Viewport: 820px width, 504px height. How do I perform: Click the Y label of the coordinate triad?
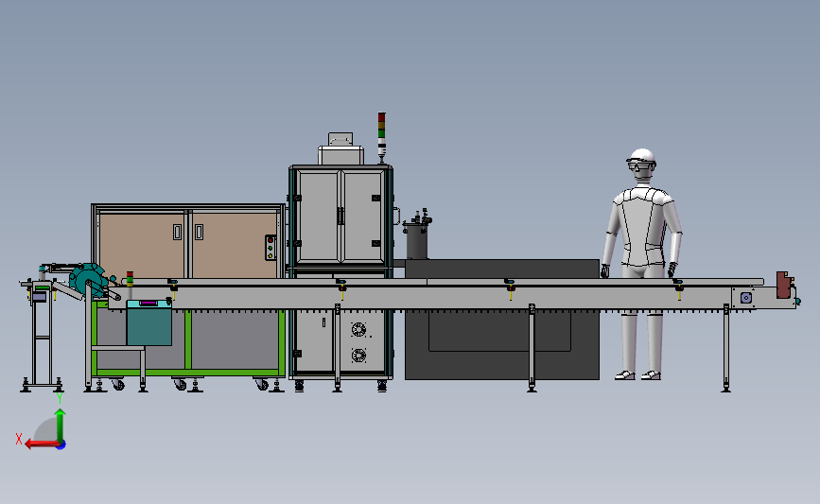click(60, 399)
